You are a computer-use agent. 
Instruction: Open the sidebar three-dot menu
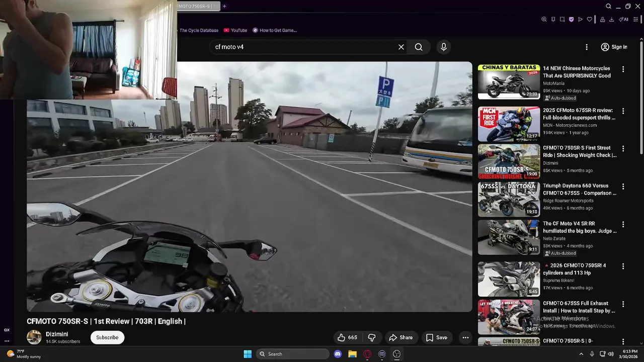point(7,341)
